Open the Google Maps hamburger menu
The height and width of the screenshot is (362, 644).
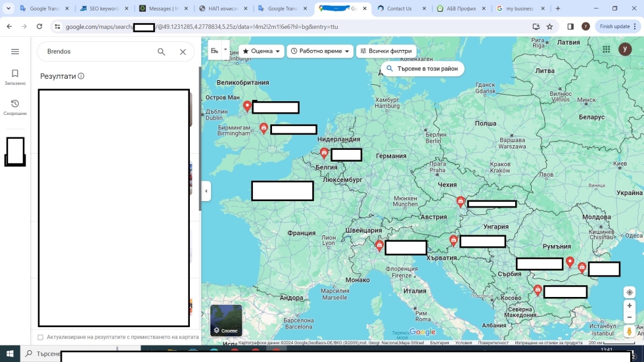[x=15, y=51]
